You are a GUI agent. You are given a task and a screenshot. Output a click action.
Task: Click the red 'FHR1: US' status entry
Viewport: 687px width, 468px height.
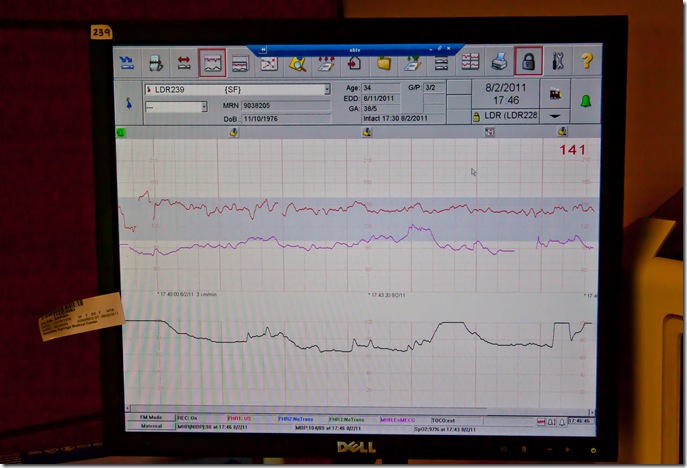pyautogui.click(x=239, y=418)
